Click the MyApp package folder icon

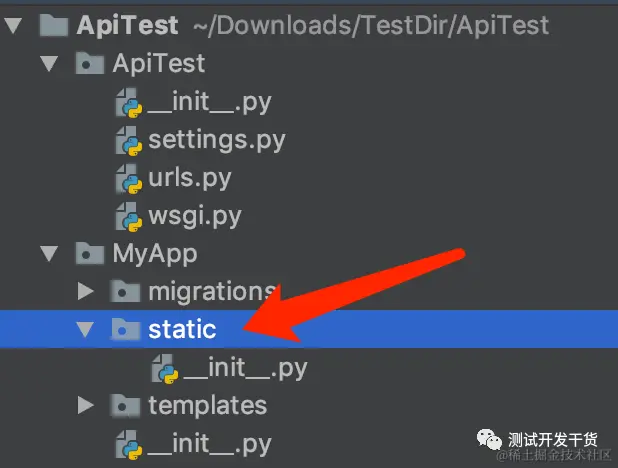(x=90, y=253)
